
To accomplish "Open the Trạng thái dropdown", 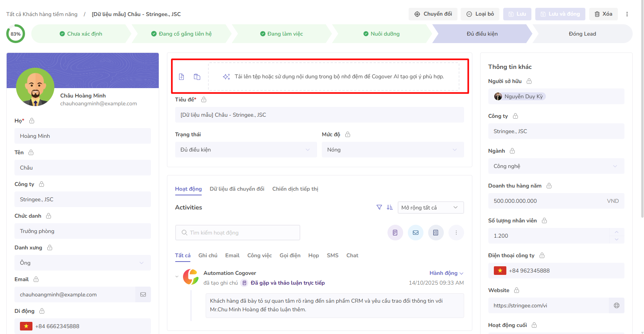I will (246, 150).
